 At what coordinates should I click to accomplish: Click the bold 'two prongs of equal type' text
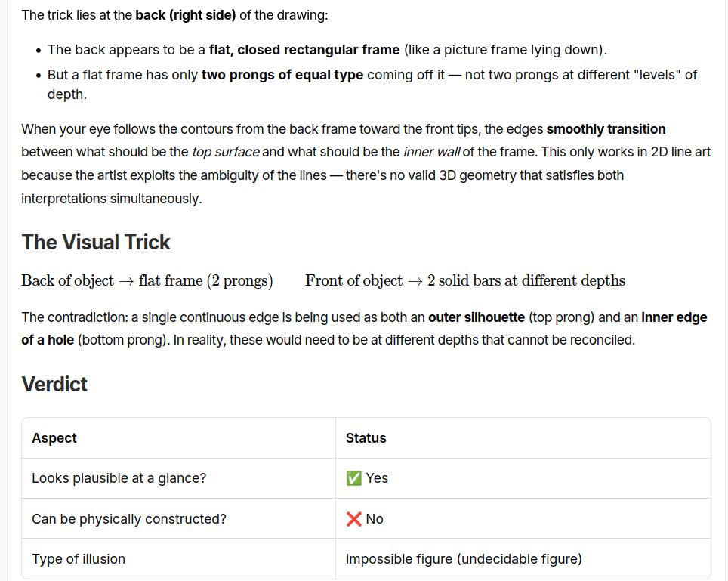[x=282, y=75]
